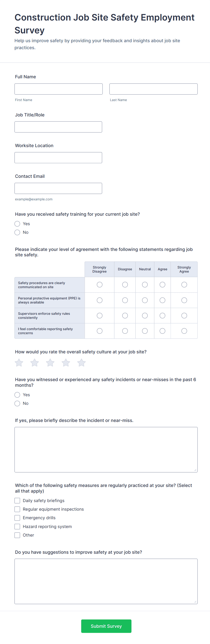Click the Contact Email field

pyautogui.click(x=58, y=188)
